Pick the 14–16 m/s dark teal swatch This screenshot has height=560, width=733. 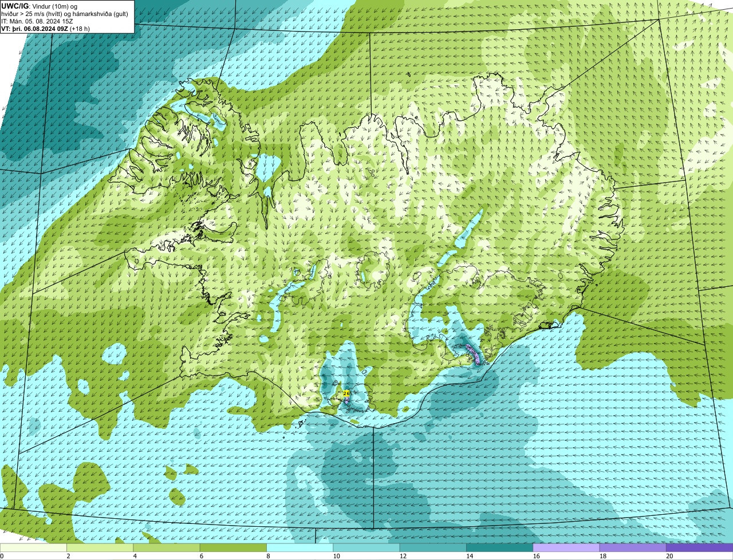coord(499,548)
